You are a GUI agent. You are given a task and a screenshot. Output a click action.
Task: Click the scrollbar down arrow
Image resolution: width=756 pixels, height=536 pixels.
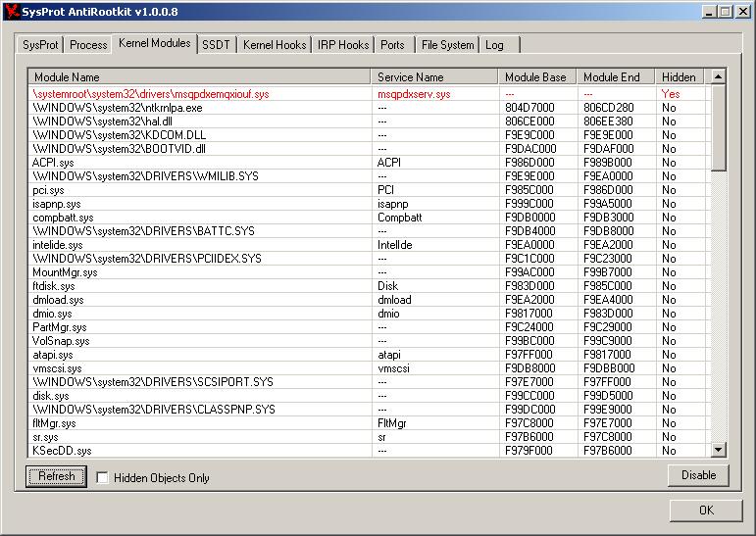pos(719,450)
